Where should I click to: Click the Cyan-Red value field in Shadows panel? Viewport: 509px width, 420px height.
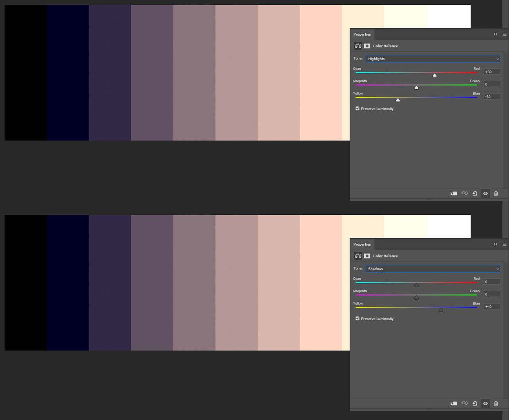(x=492, y=282)
